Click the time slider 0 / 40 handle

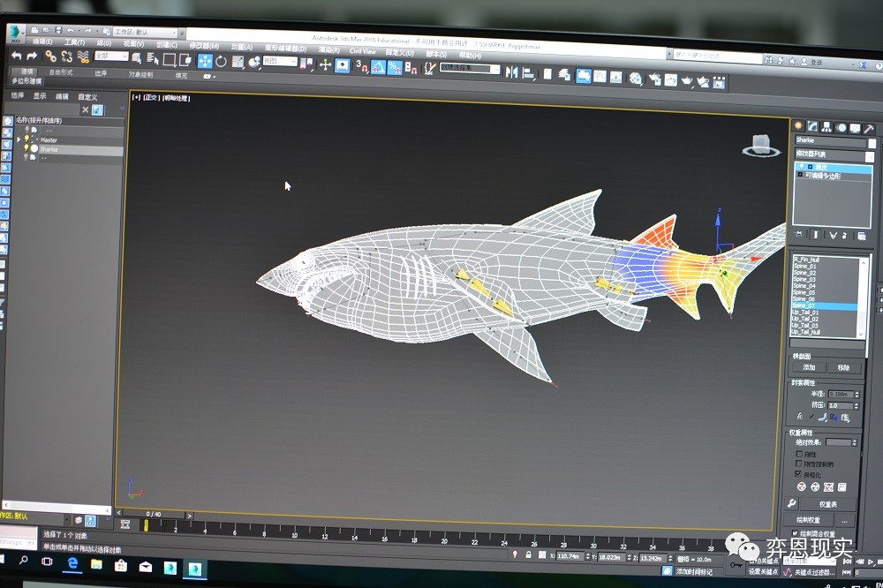point(154,515)
